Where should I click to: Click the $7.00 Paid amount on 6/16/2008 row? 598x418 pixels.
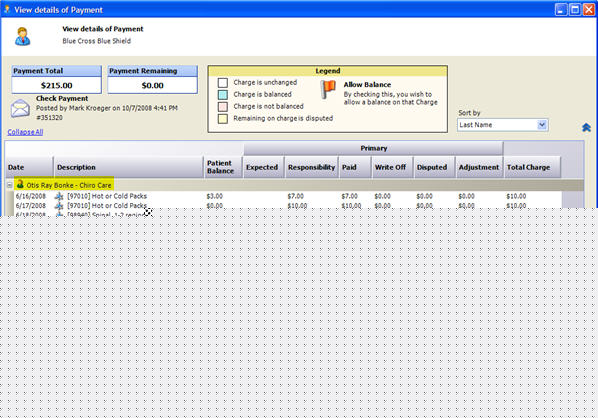click(349, 196)
